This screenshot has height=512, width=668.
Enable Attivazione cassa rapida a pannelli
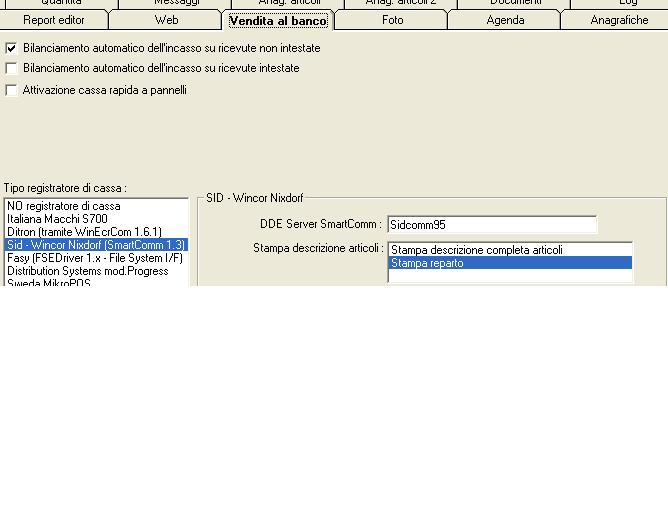click(x=12, y=90)
